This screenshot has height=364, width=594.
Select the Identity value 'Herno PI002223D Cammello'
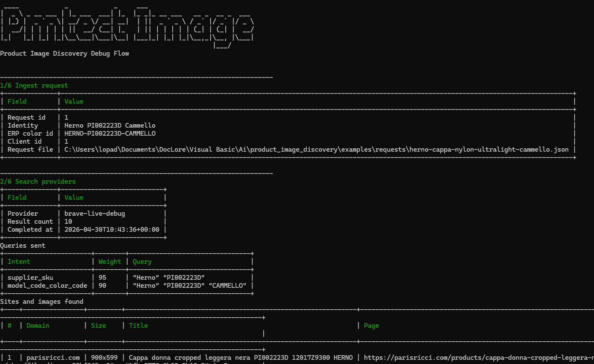(110, 126)
